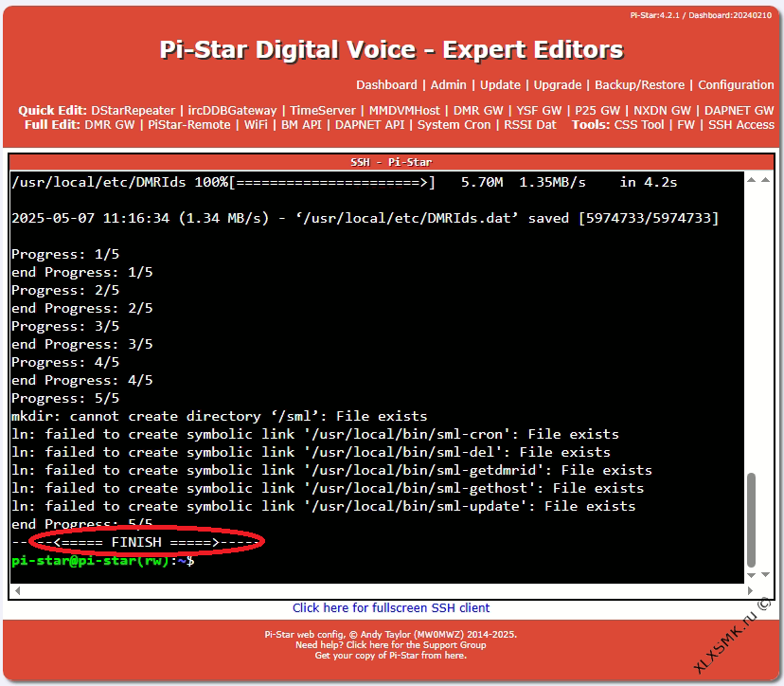Click the DMRIds.dat saved message line
Viewport: 784px width, 686px height.
coord(365,218)
